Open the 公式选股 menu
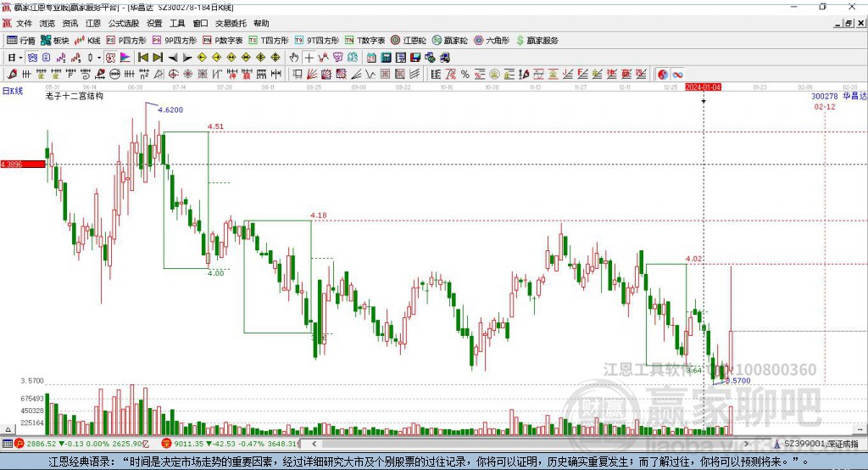Viewport: 868px width, 470px height. click(124, 23)
